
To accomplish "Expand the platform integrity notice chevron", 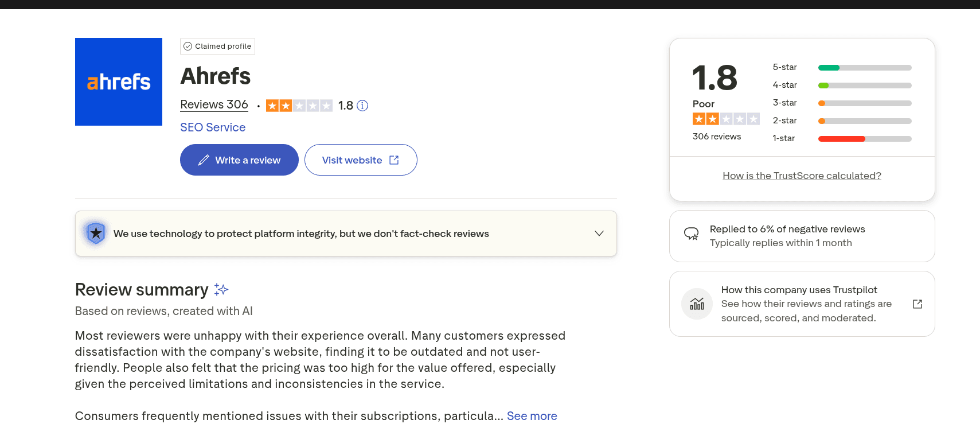I will pyautogui.click(x=599, y=233).
